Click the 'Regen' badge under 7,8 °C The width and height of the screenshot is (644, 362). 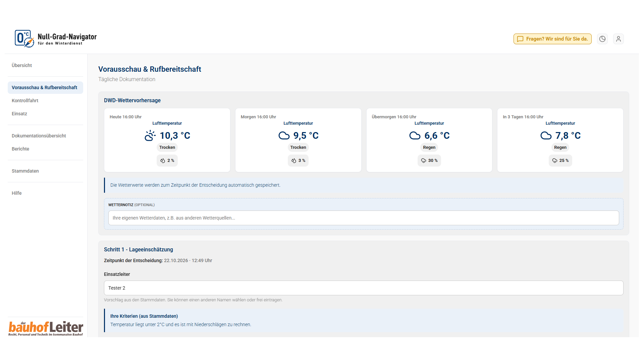[x=560, y=147]
